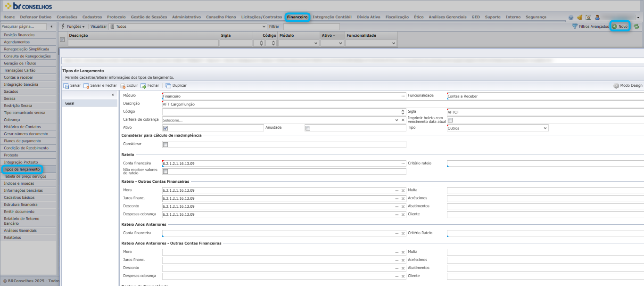Select the Geral tab
This screenshot has height=286, width=644.
tap(90, 103)
